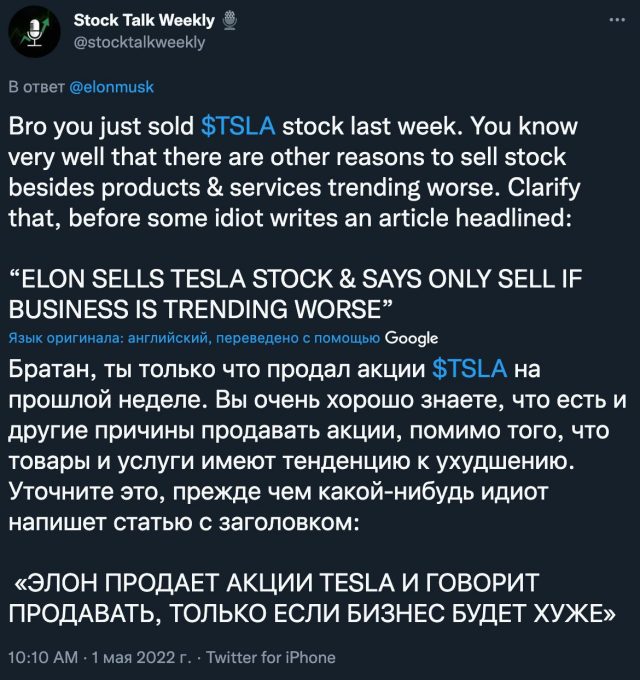Click the $TSLA cashtag in the English text
The width and height of the screenshot is (640, 680).
(x=238, y=126)
